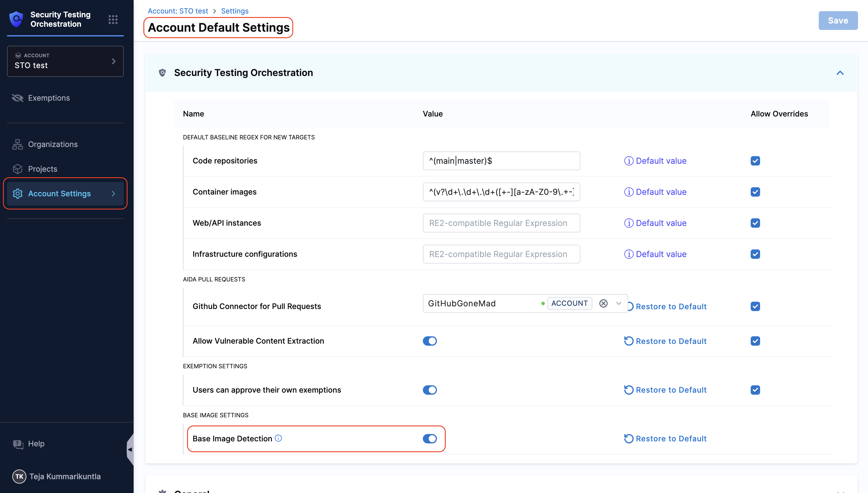Toggle Allow Vulnerable Content Extraction switch
The height and width of the screenshot is (493, 868).
[430, 341]
